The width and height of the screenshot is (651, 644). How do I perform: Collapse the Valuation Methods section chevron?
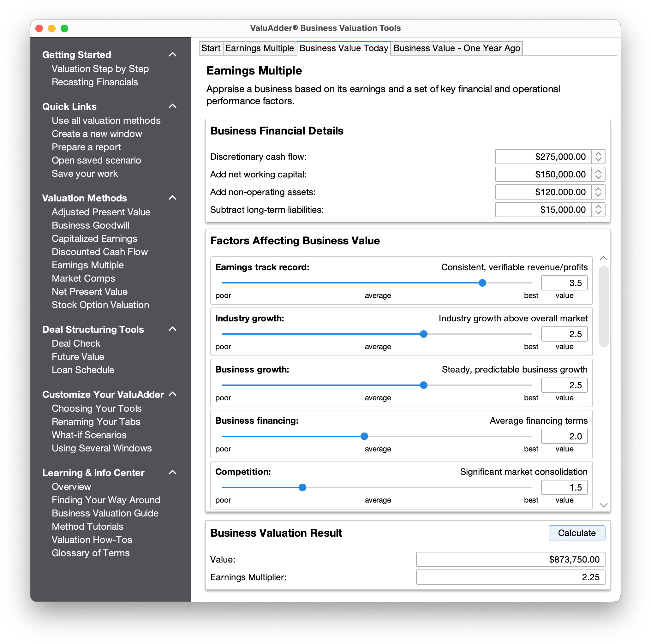(x=172, y=198)
